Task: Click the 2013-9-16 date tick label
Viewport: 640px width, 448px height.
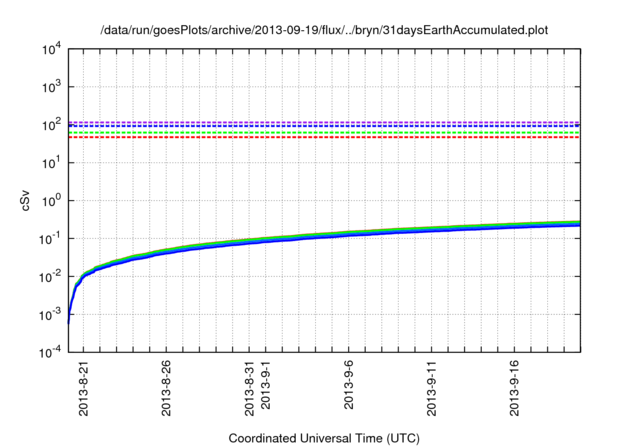Action: 514,388
